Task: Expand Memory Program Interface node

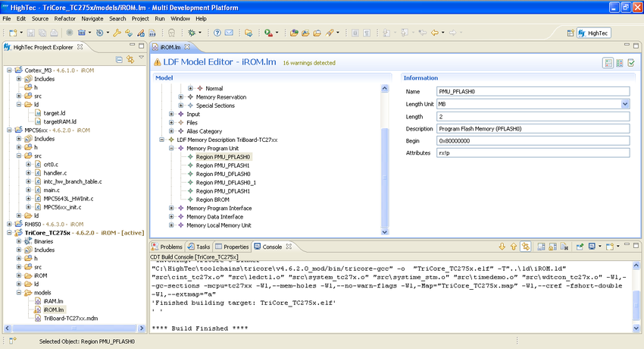Action: (171, 208)
